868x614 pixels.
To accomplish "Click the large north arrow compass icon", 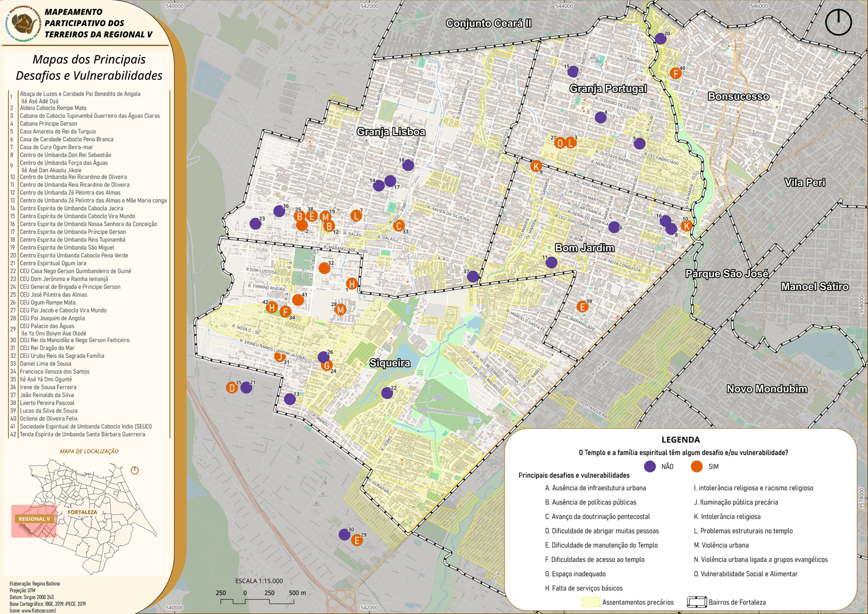I will (838, 22).
